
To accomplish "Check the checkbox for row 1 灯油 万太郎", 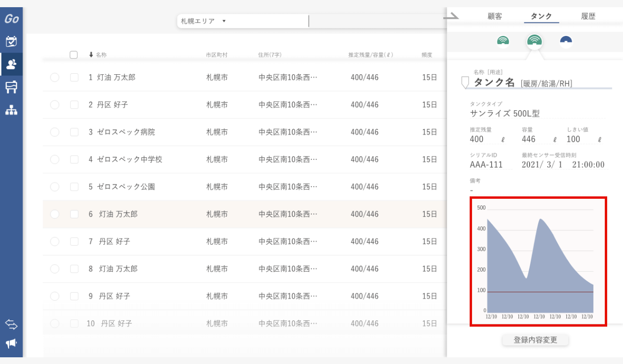I will (74, 77).
